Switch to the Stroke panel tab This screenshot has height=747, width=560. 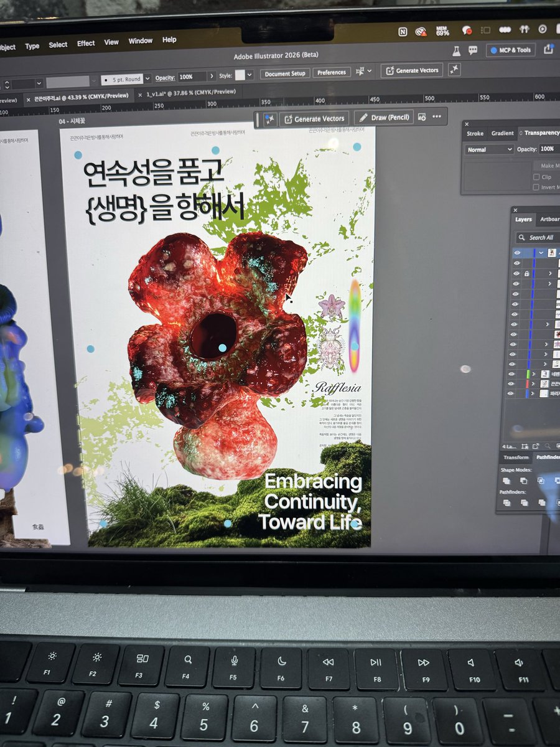click(475, 133)
